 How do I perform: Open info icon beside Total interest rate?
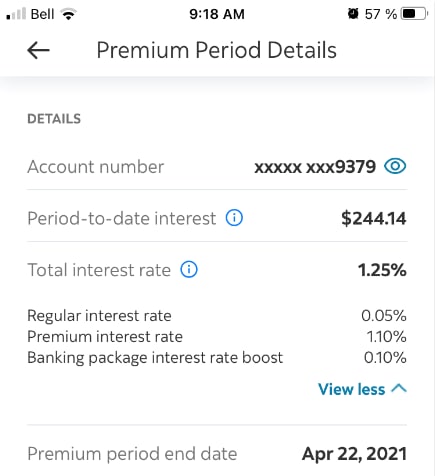pos(189,269)
